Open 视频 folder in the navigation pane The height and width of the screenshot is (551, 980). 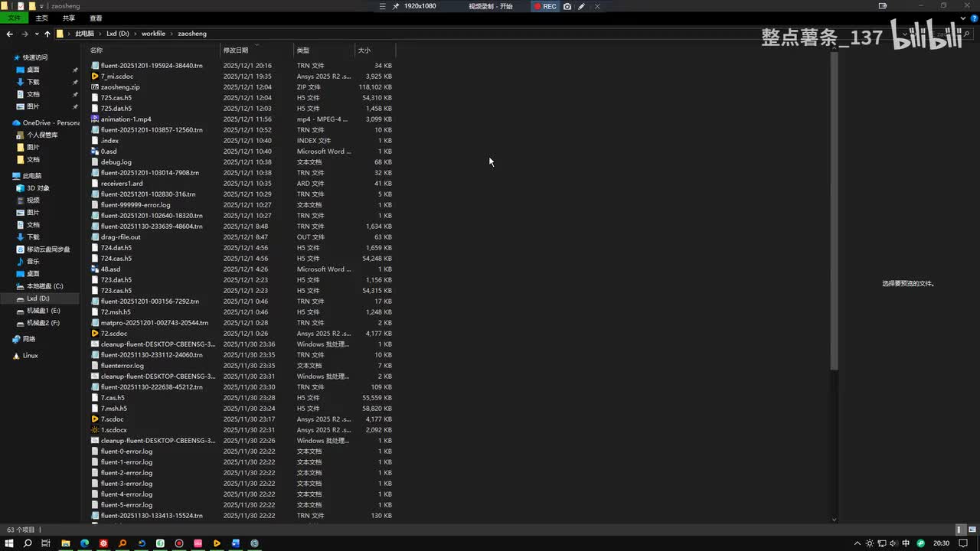click(33, 200)
